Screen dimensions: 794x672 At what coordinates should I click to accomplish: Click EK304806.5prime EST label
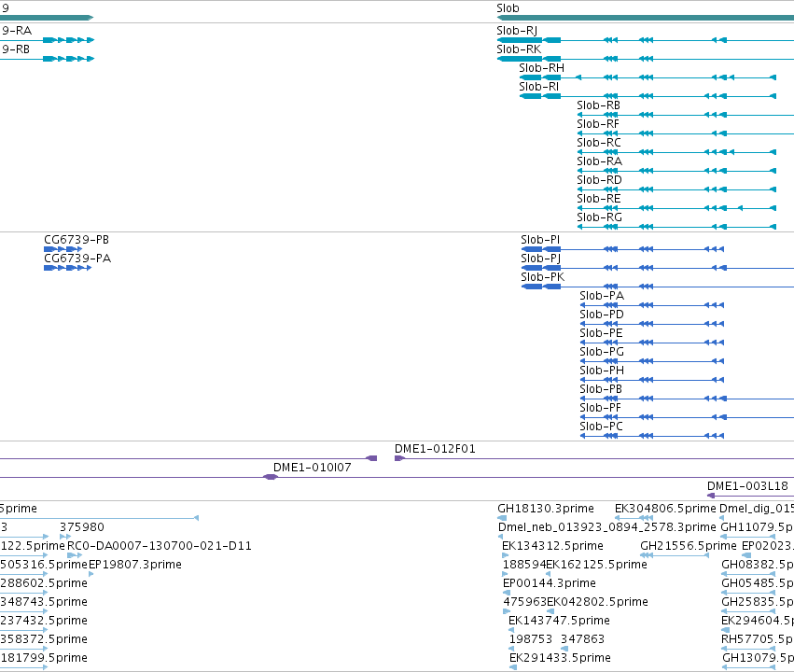665,509
